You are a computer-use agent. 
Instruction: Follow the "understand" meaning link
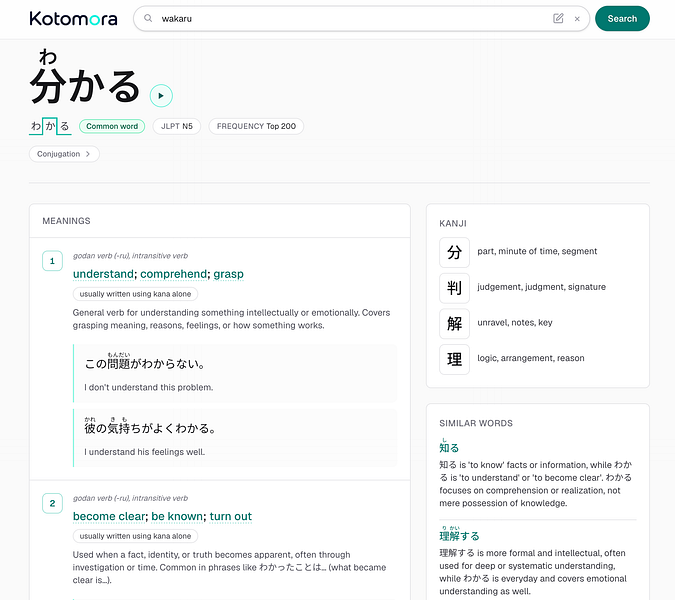pos(103,274)
